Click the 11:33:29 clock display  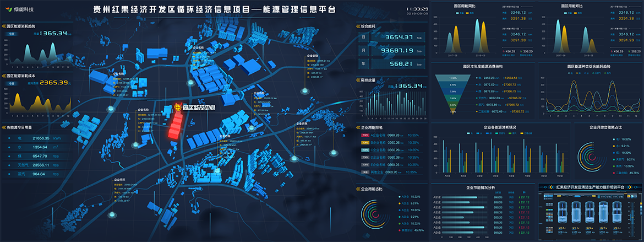[x=417, y=9]
